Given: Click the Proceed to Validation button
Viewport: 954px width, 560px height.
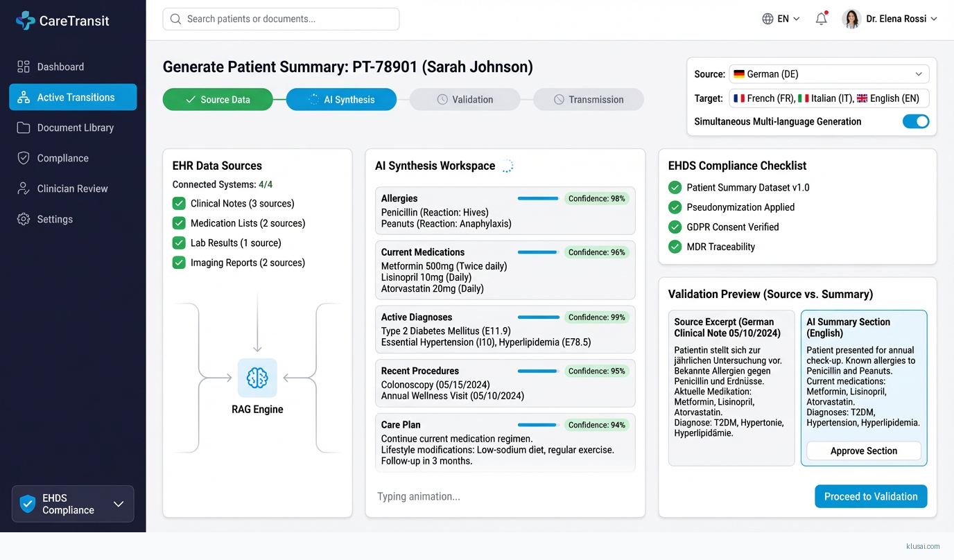Looking at the screenshot, I should pos(870,496).
